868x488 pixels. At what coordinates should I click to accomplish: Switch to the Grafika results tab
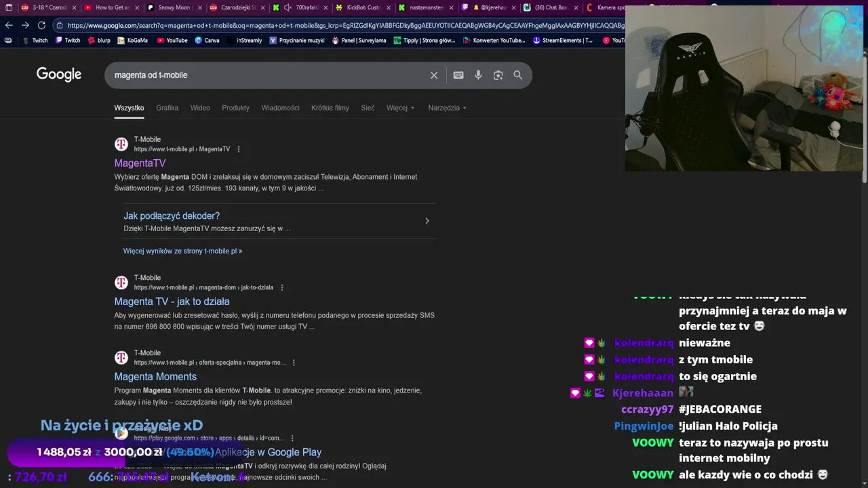[167, 108]
